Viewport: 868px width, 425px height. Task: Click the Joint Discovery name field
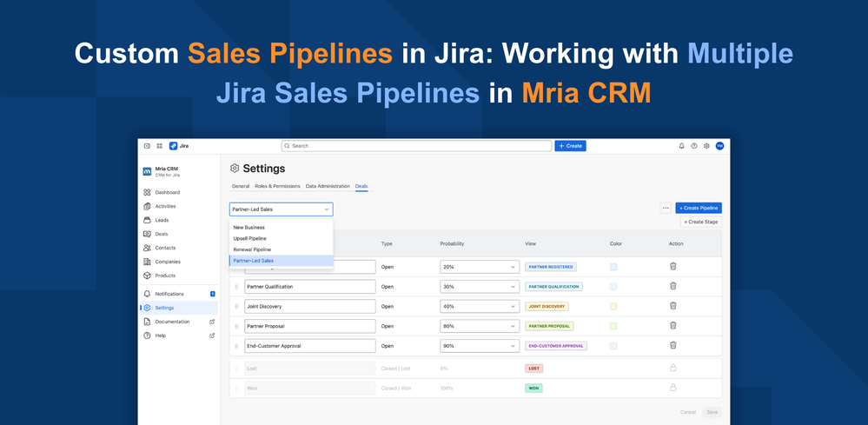pyautogui.click(x=310, y=307)
